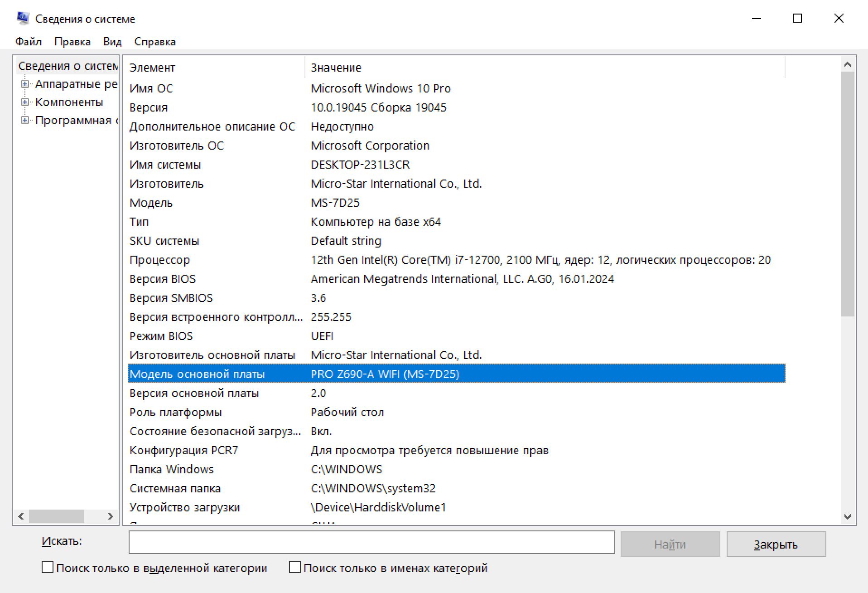Open the Вид menu
The height and width of the screenshot is (593, 868).
tap(112, 42)
